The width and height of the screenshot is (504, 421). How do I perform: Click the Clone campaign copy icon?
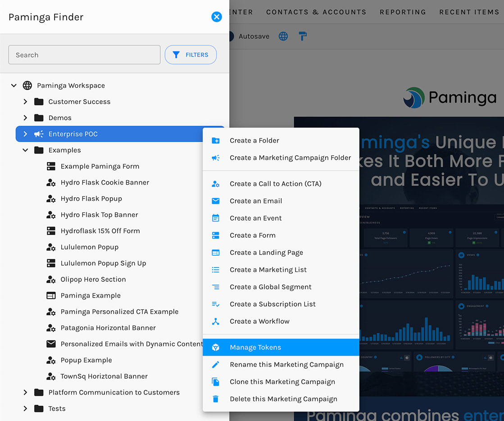(x=216, y=381)
